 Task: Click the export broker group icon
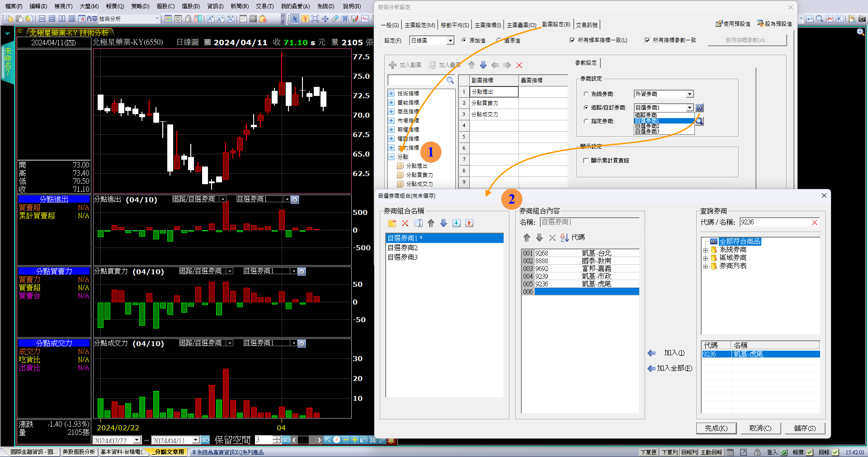tap(469, 223)
